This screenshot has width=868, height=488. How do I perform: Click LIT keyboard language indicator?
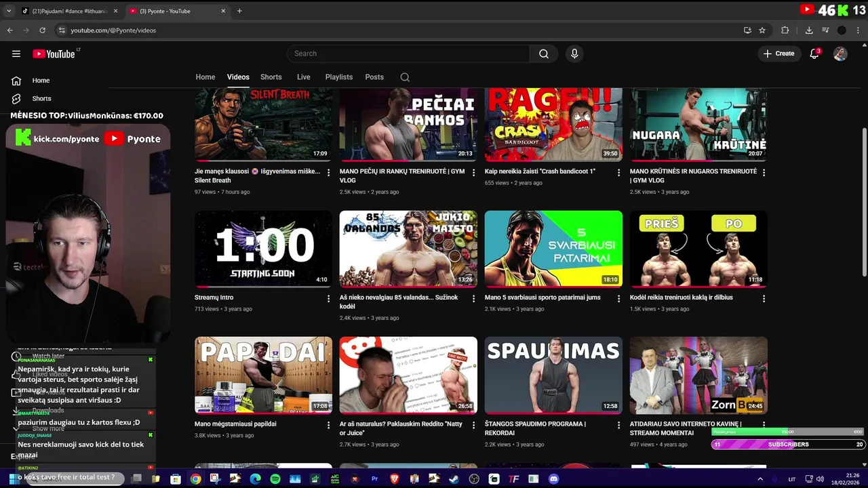(x=792, y=479)
